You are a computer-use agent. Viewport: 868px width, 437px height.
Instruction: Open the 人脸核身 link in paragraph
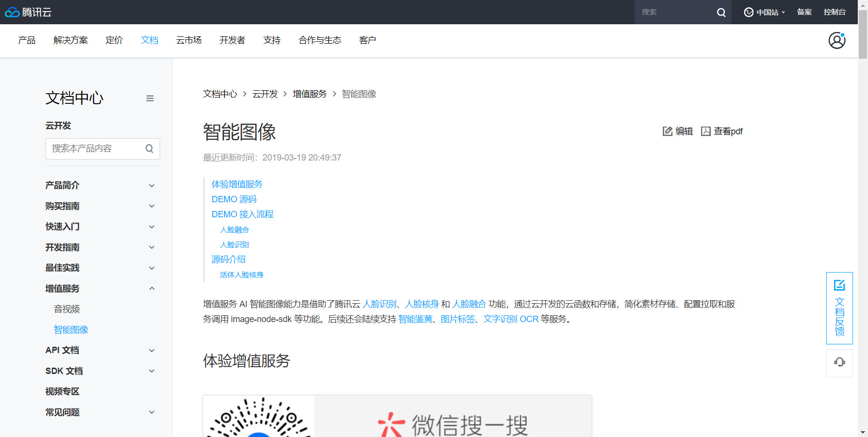422,304
